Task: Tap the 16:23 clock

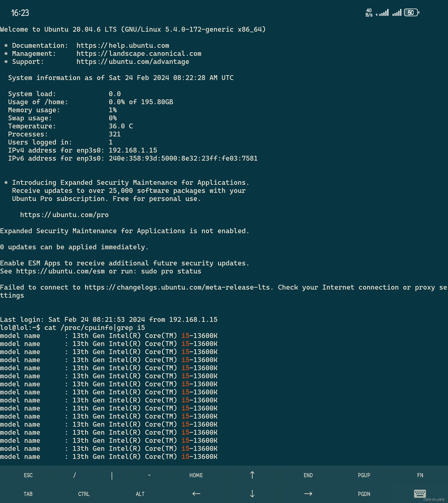Action: tap(20, 13)
